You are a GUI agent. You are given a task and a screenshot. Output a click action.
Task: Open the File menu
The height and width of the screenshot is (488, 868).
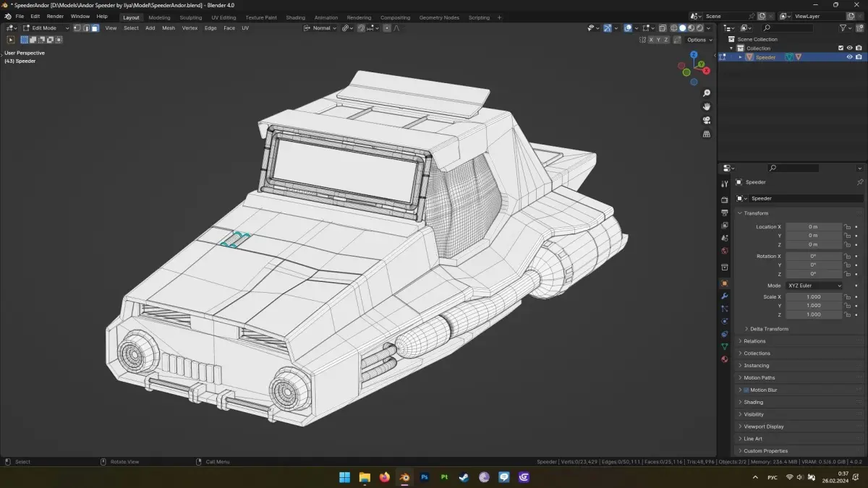(x=20, y=17)
